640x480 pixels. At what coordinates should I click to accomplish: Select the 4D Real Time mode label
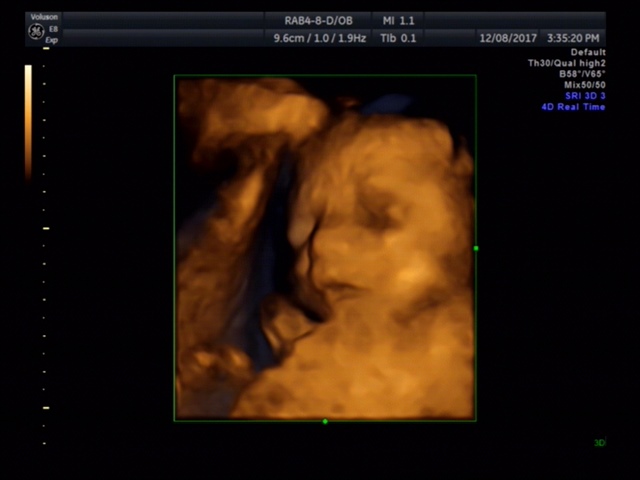click(x=573, y=107)
